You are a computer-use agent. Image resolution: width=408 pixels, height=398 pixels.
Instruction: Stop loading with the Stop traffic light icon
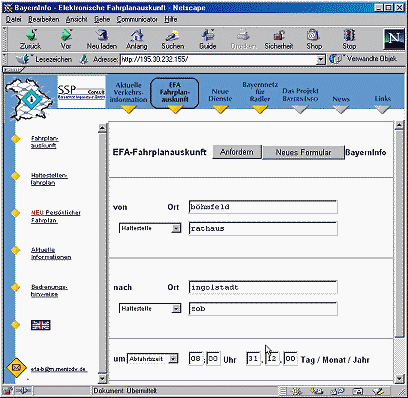349,35
